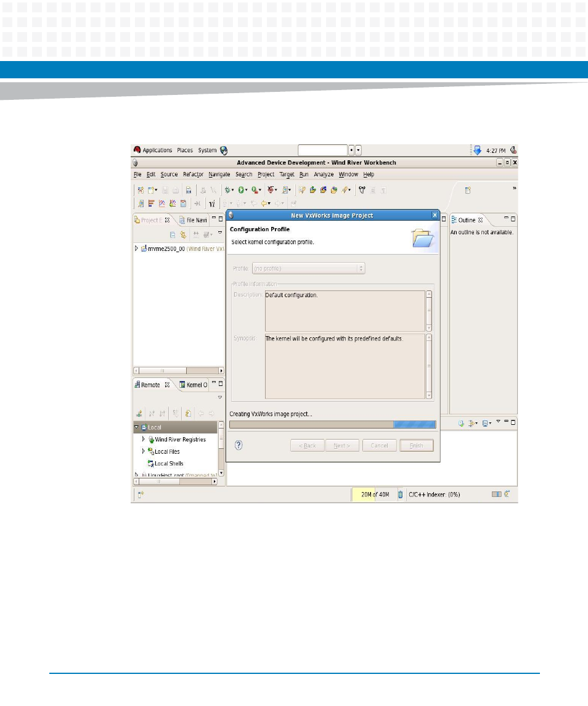
Task: Open the Profile combo box
Action: (308, 268)
